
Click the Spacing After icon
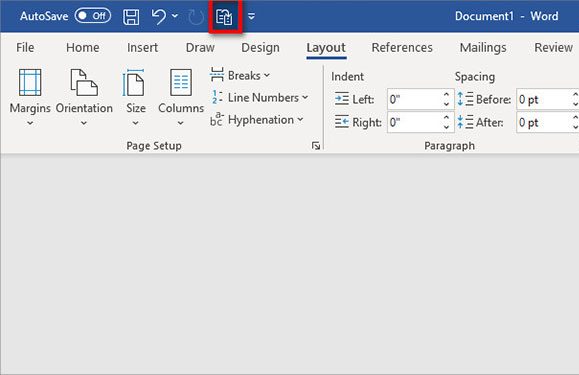click(465, 122)
